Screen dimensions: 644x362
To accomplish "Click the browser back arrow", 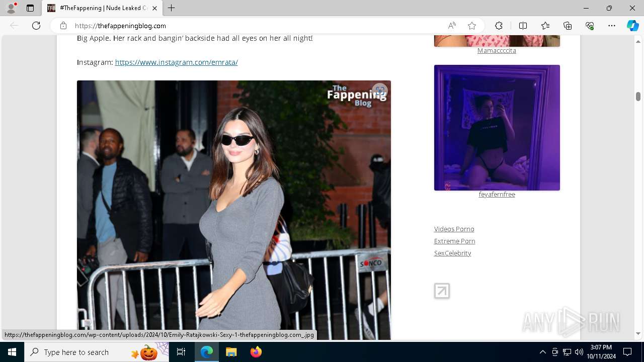I will click(14, 26).
